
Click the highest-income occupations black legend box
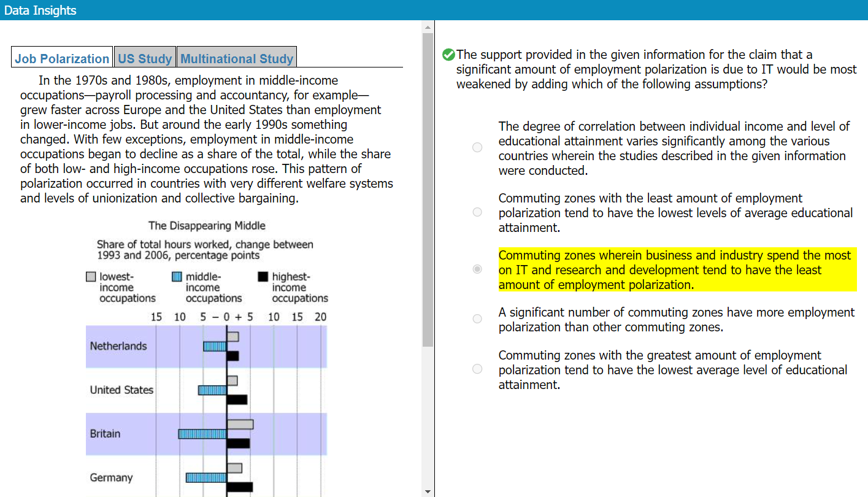pyautogui.click(x=263, y=277)
